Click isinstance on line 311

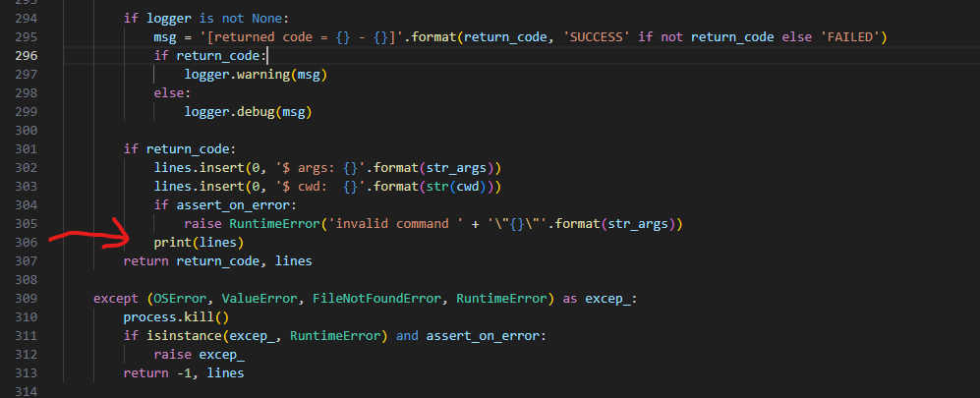click(x=184, y=337)
